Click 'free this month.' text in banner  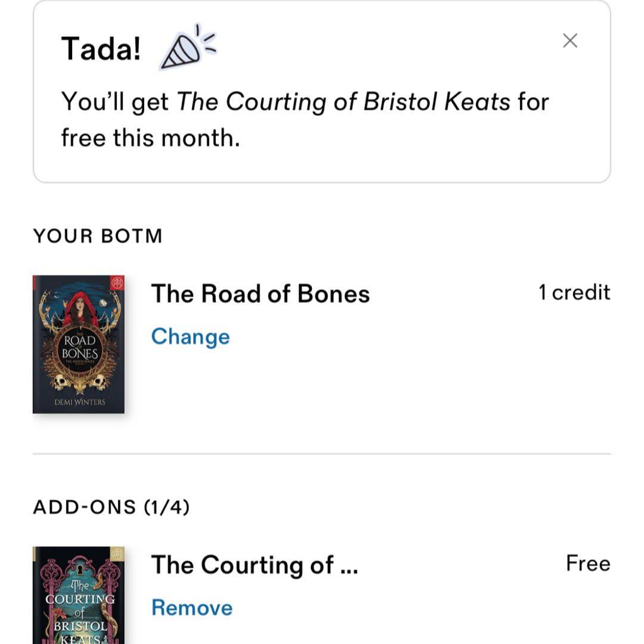pyautogui.click(x=150, y=138)
